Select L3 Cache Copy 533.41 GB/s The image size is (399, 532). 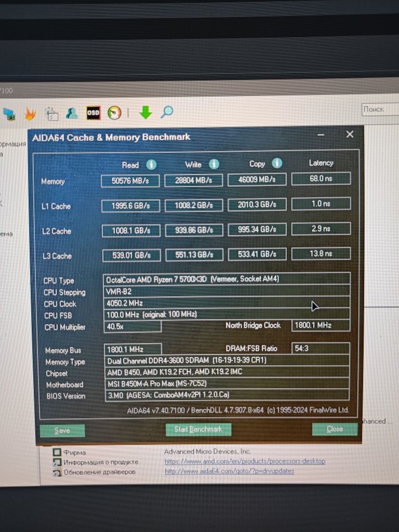coord(257,254)
